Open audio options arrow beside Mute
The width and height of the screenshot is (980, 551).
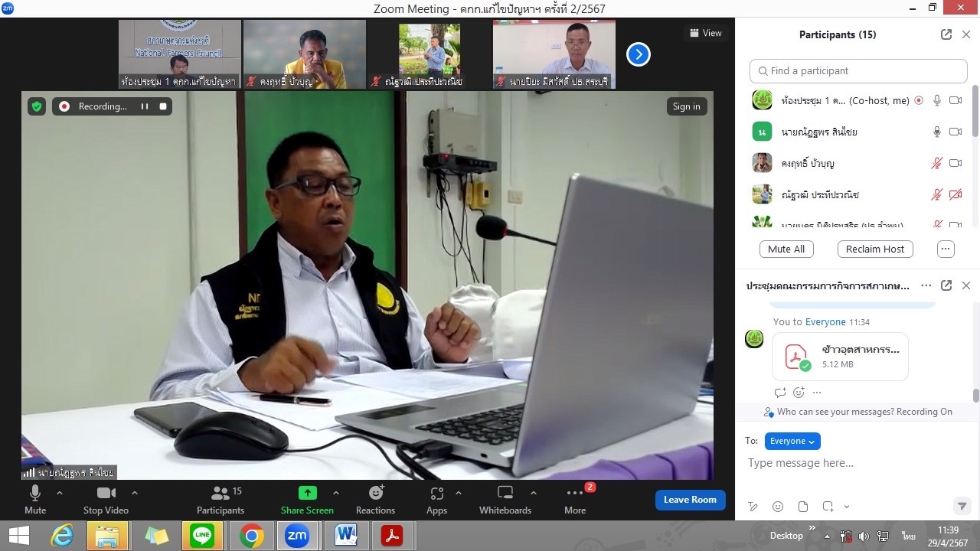pyautogui.click(x=60, y=493)
